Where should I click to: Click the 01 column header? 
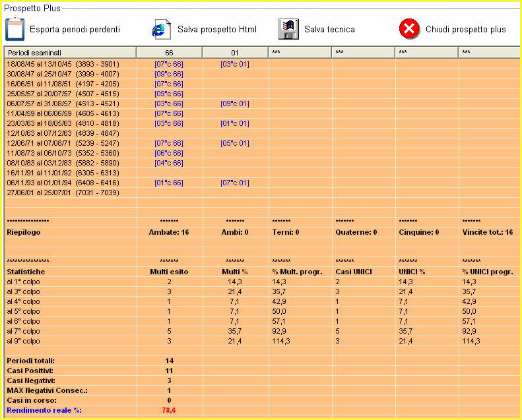[235, 53]
